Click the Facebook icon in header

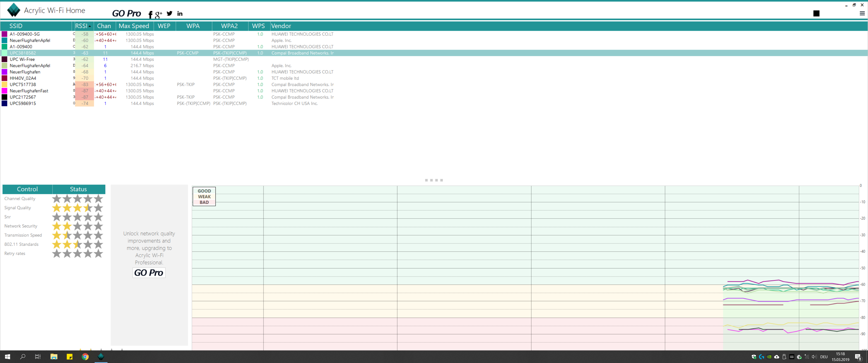(150, 14)
